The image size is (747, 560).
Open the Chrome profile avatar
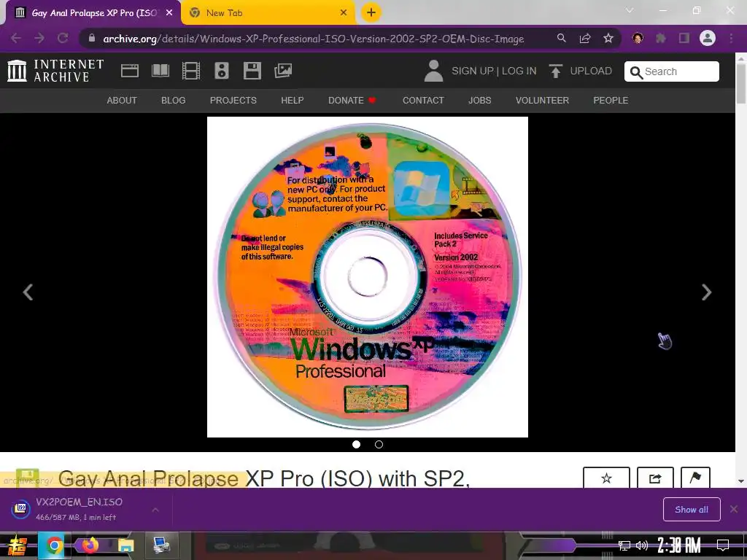[x=708, y=38]
